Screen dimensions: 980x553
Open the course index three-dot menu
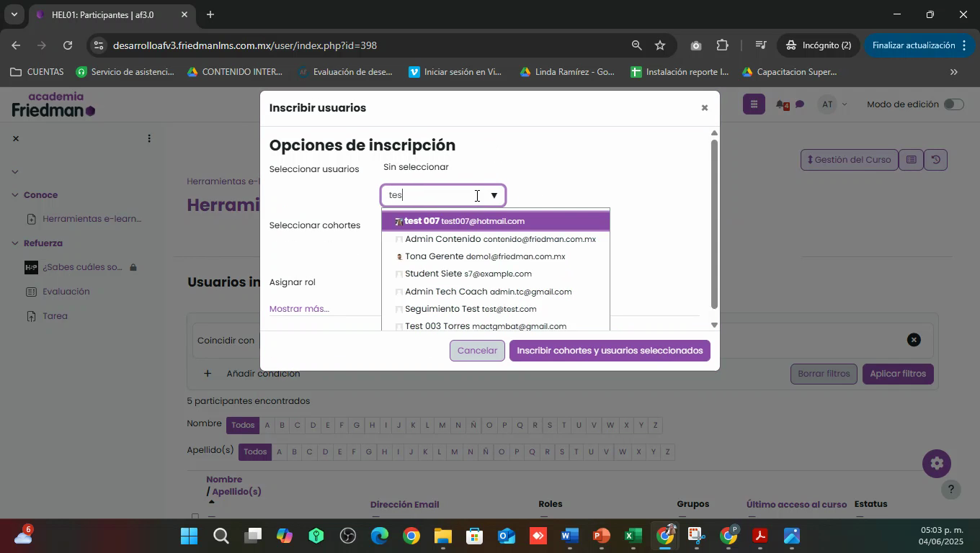(149, 138)
